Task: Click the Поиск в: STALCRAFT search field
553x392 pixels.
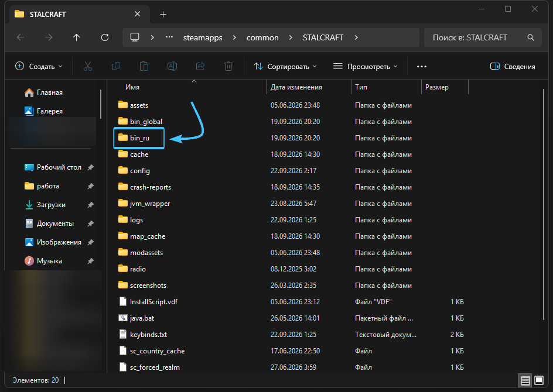Action: pyautogui.click(x=483, y=37)
